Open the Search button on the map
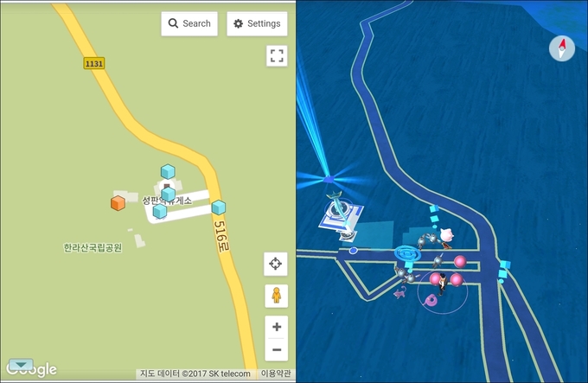The height and width of the screenshot is (383, 588). [x=189, y=23]
